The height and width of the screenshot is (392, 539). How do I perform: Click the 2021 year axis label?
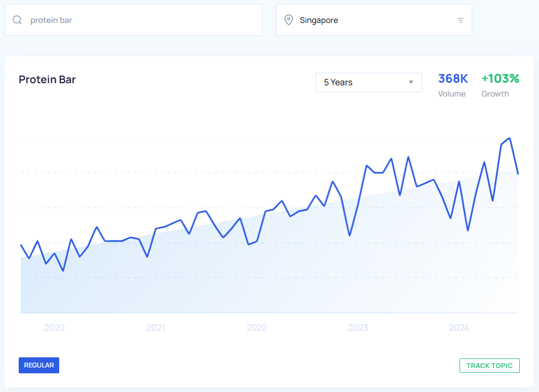point(155,327)
